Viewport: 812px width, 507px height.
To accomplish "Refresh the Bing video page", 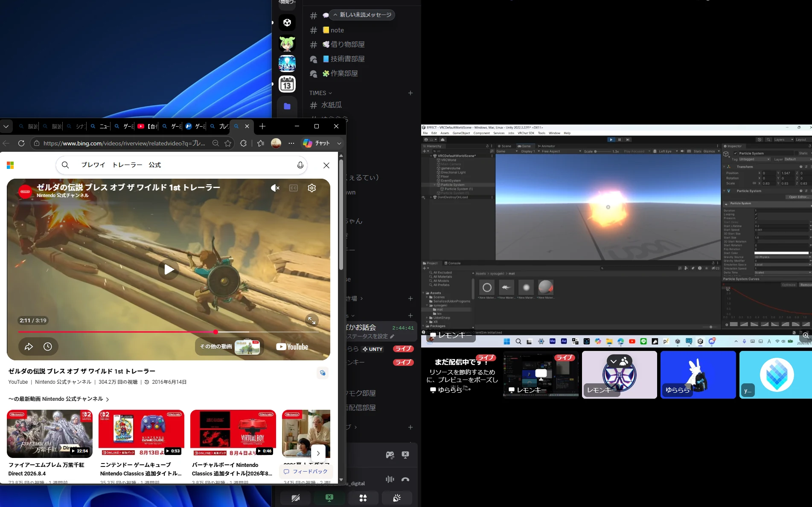I will coord(21,143).
